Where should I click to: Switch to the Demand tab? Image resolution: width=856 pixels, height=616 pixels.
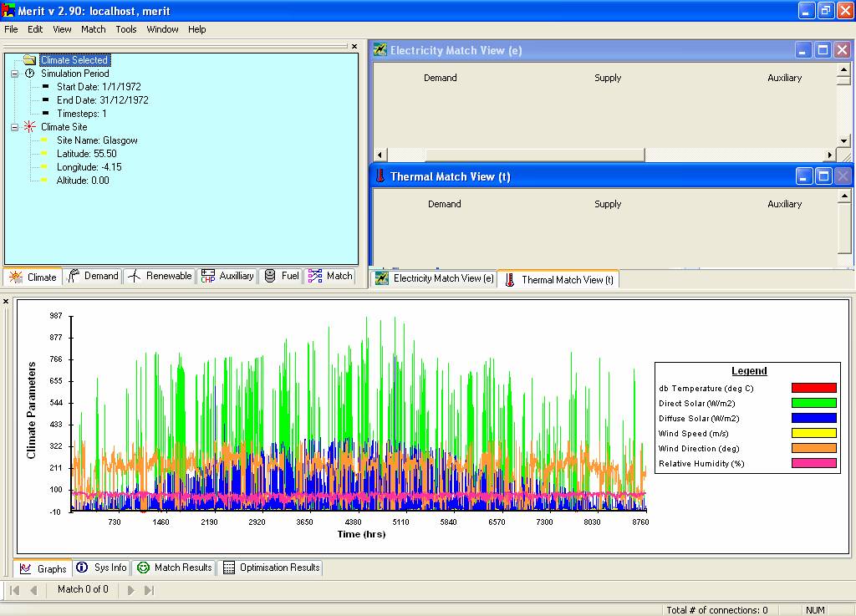click(x=94, y=276)
